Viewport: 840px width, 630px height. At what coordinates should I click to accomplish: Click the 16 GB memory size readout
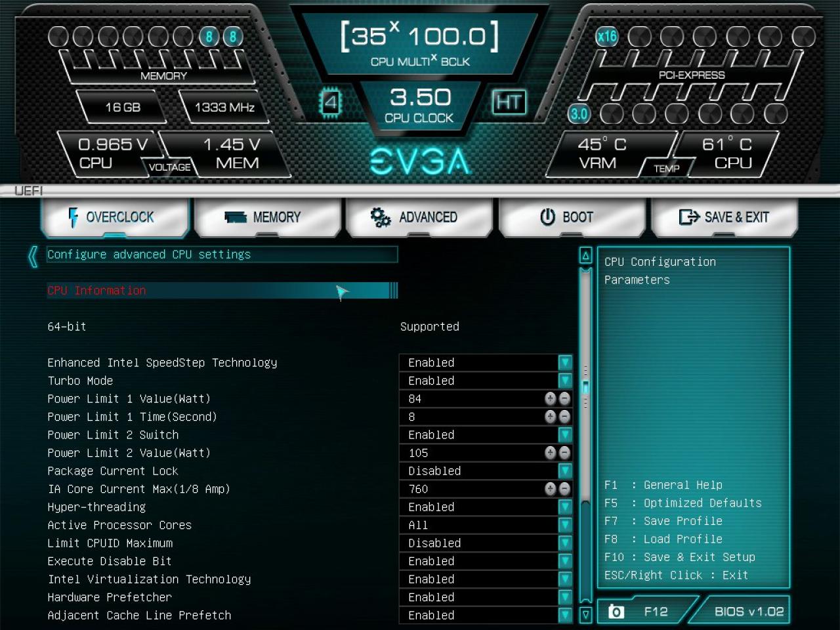(x=123, y=107)
